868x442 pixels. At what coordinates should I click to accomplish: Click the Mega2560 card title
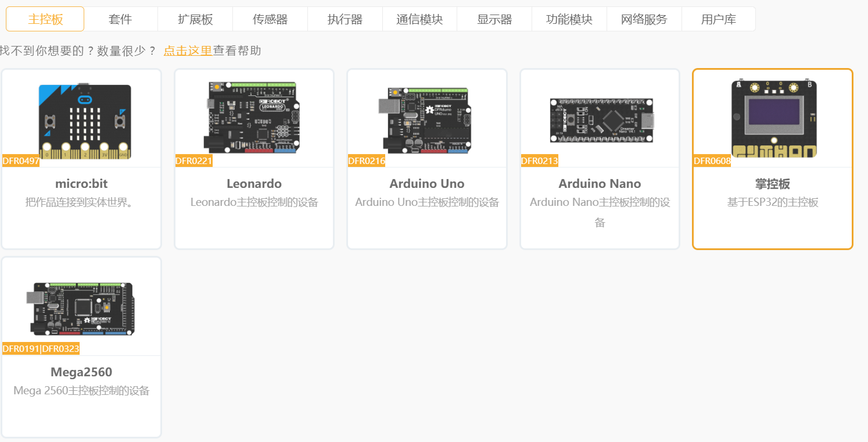click(x=81, y=372)
